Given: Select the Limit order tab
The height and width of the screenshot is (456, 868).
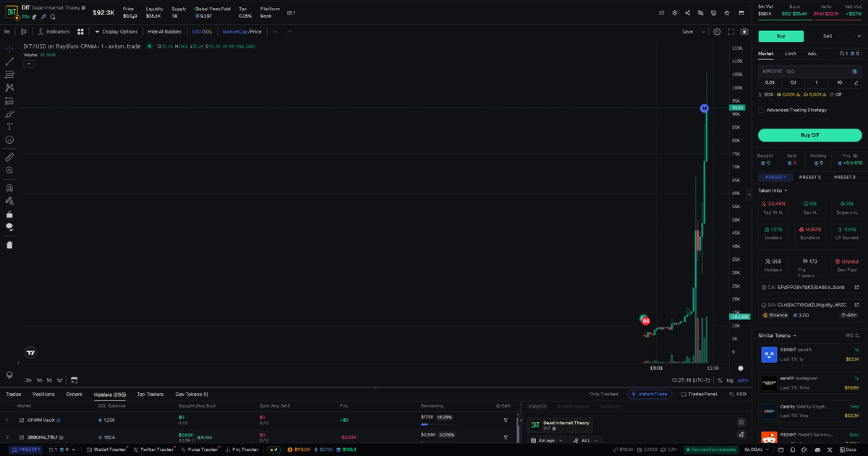Looking at the screenshot, I should pyautogui.click(x=791, y=53).
